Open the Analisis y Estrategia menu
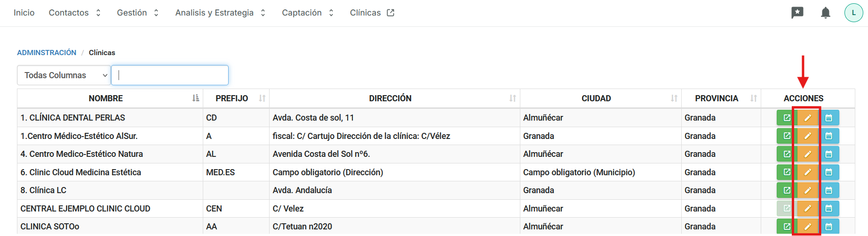 (220, 13)
